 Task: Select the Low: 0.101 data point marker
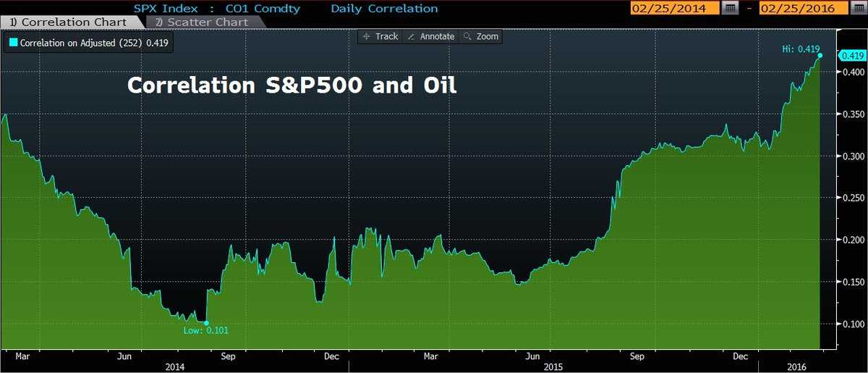207,323
